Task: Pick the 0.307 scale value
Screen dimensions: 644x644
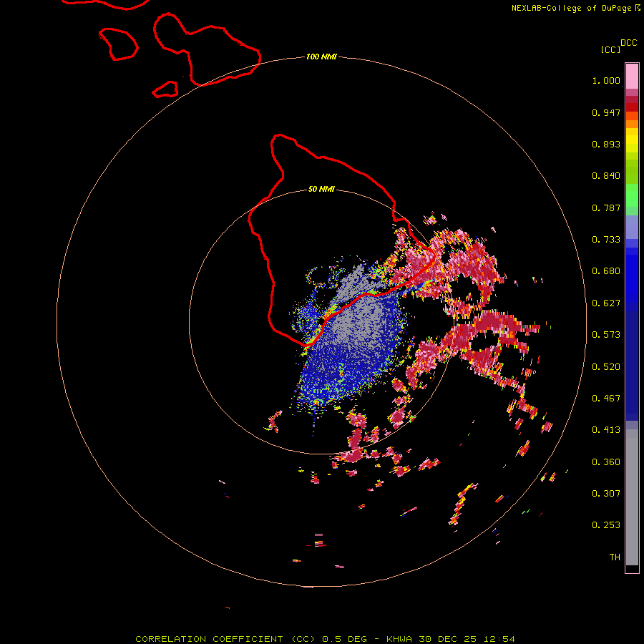Action: (x=606, y=494)
